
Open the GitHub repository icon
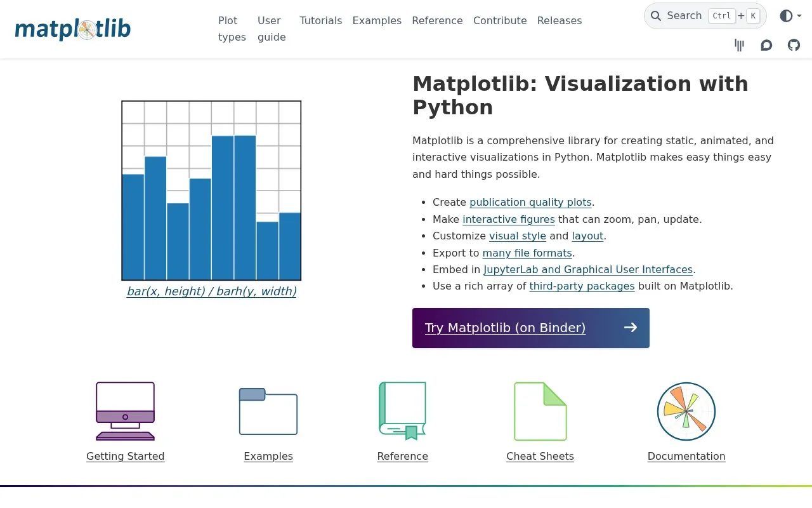coord(794,45)
